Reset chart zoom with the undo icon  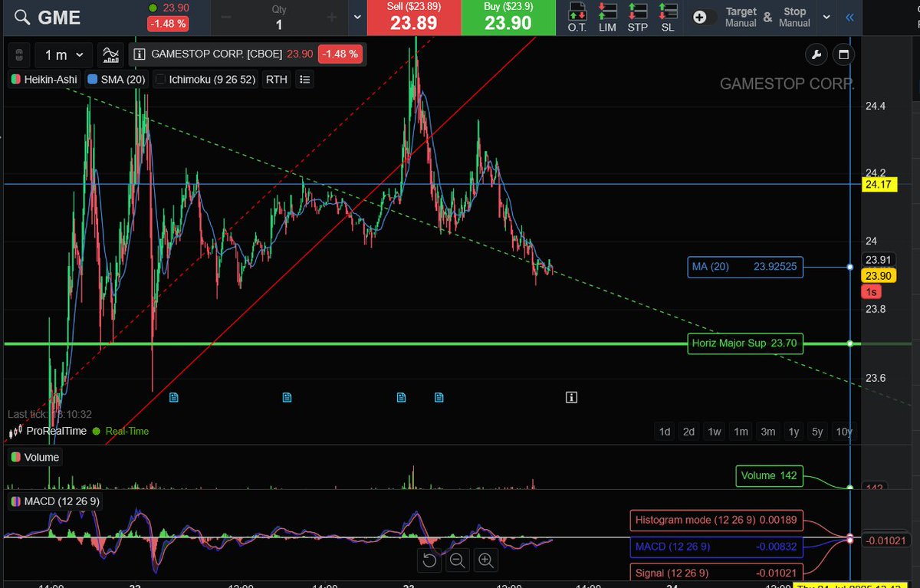(429, 560)
